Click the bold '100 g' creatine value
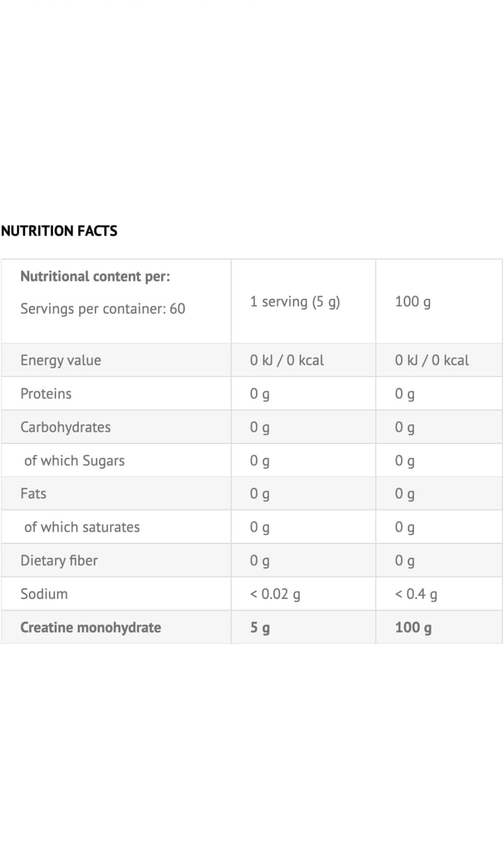 pyautogui.click(x=413, y=627)
